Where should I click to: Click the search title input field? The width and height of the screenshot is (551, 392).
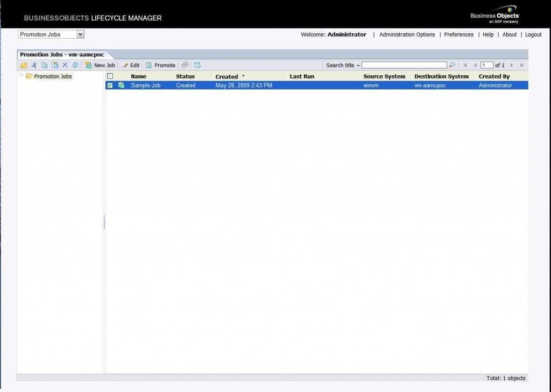pyautogui.click(x=404, y=65)
